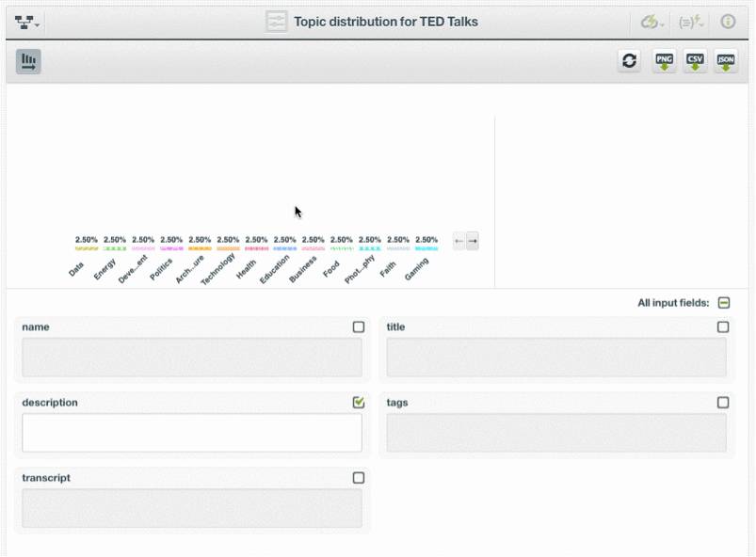Click the description text input box
756x557 pixels.
click(192, 433)
